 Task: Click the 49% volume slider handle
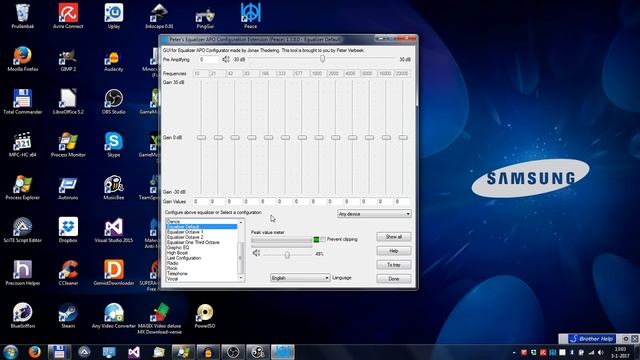pyautogui.click(x=287, y=254)
